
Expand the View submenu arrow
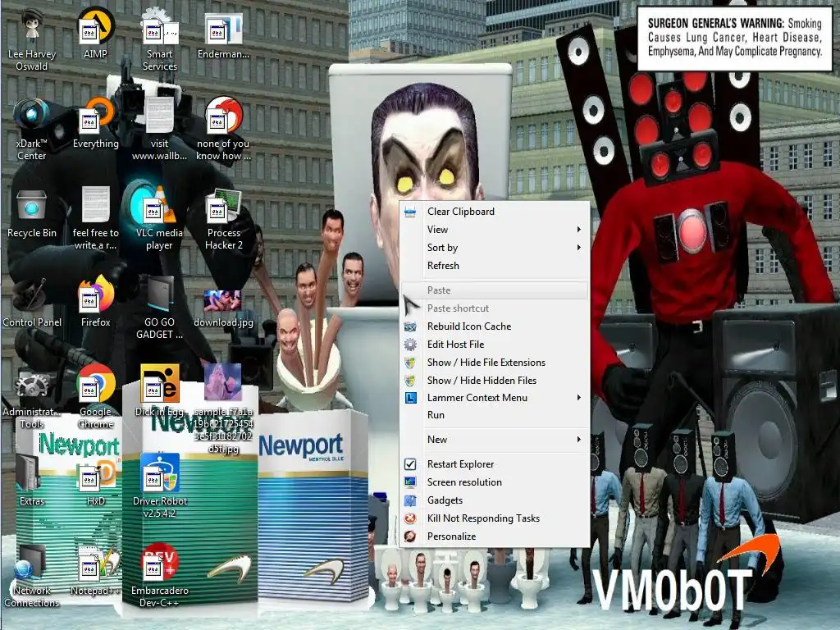[x=579, y=230]
